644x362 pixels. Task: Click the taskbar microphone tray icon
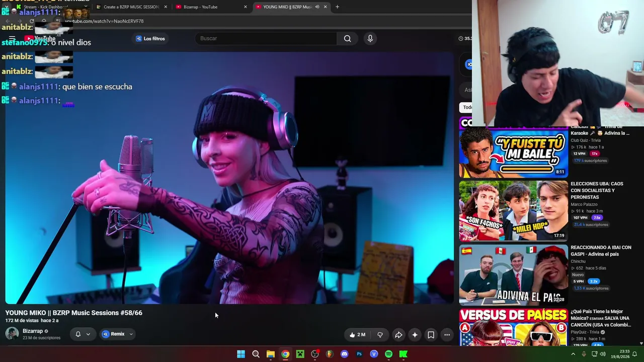[584, 354]
